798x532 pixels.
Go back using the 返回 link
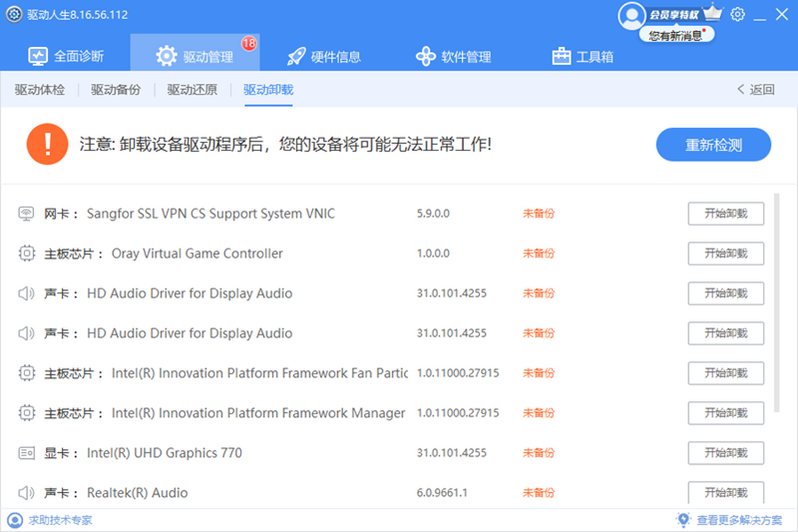[x=755, y=90]
